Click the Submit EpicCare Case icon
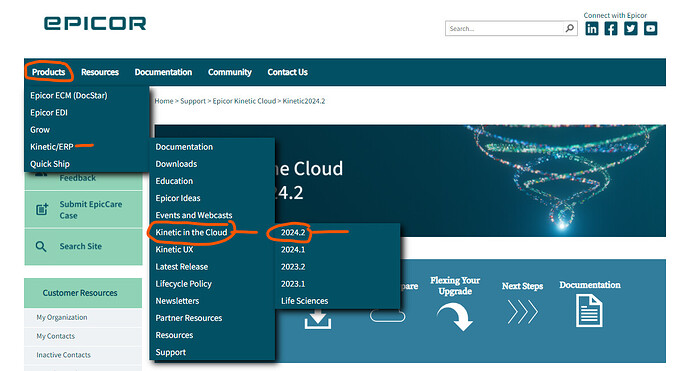Viewport: 690px width, 371px height. pyautogui.click(x=42, y=209)
